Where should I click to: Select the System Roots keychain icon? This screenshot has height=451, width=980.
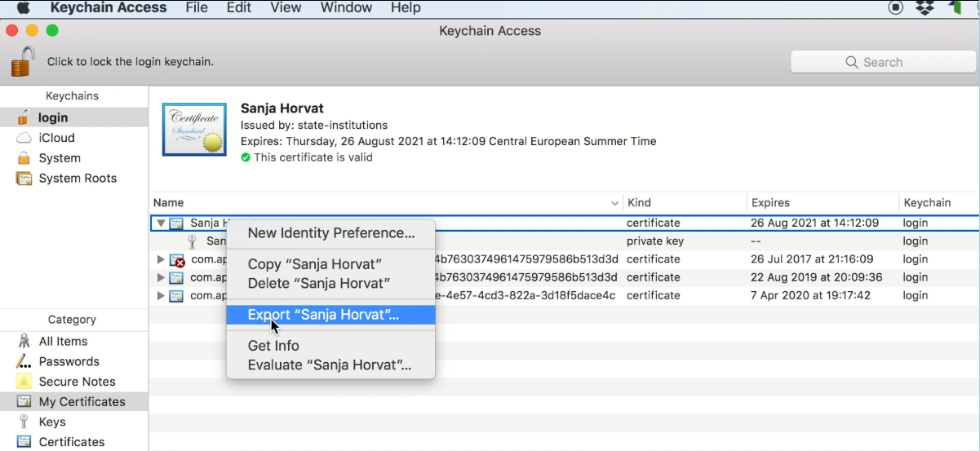click(x=24, y=178)
